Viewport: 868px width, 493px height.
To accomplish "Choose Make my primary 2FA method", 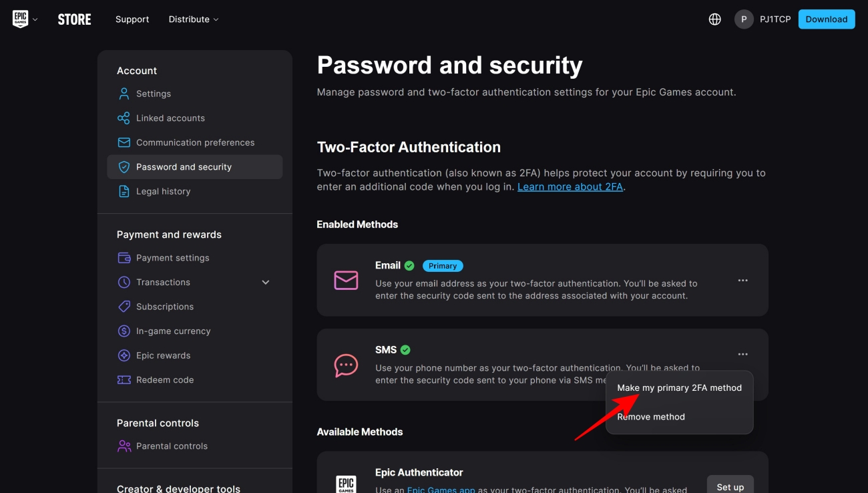I will point(679,388).
